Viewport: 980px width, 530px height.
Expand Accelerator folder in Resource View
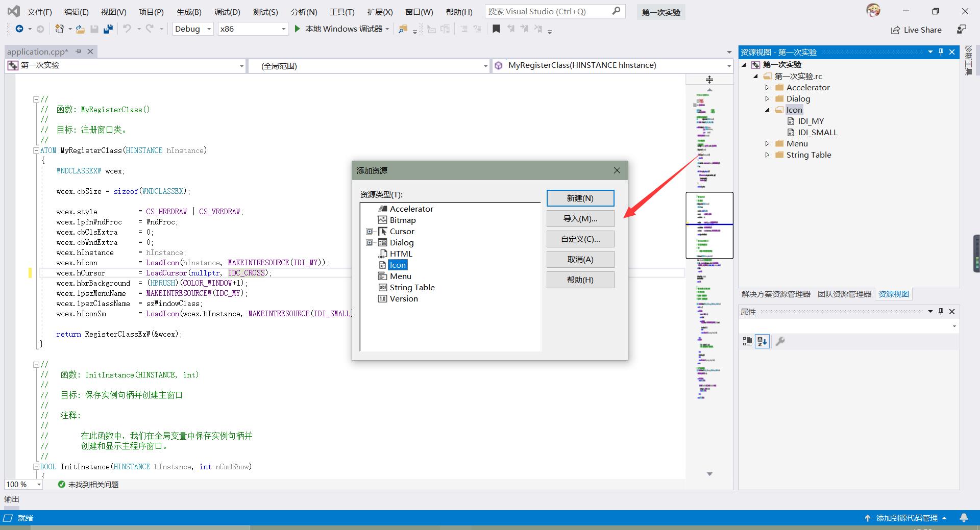click(x=767, y=88)
